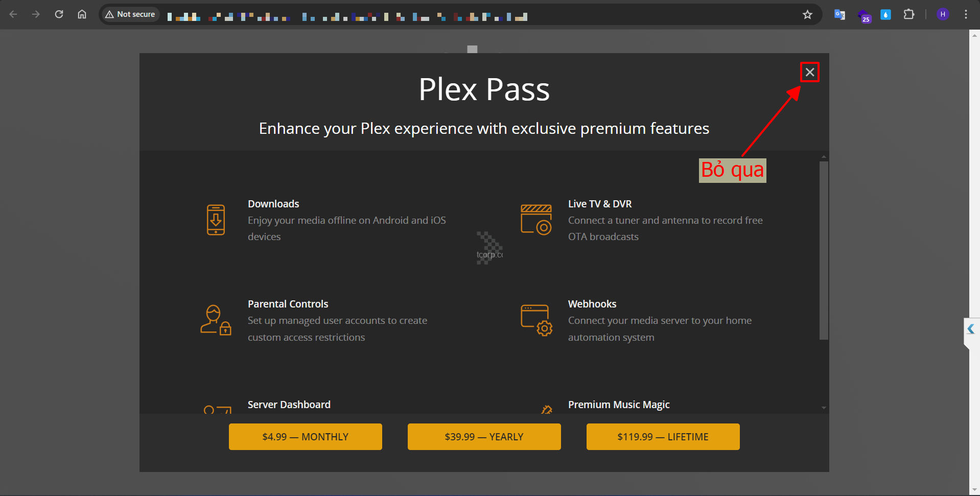Click the Not secure site info chip
The height and width of the screenshot is (496, 980).
130,14
